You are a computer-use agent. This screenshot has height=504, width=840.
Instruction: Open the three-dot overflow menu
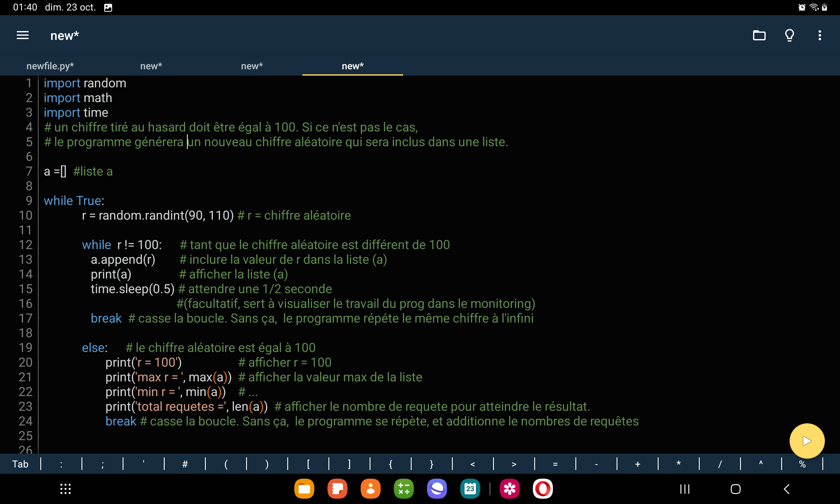819,35
